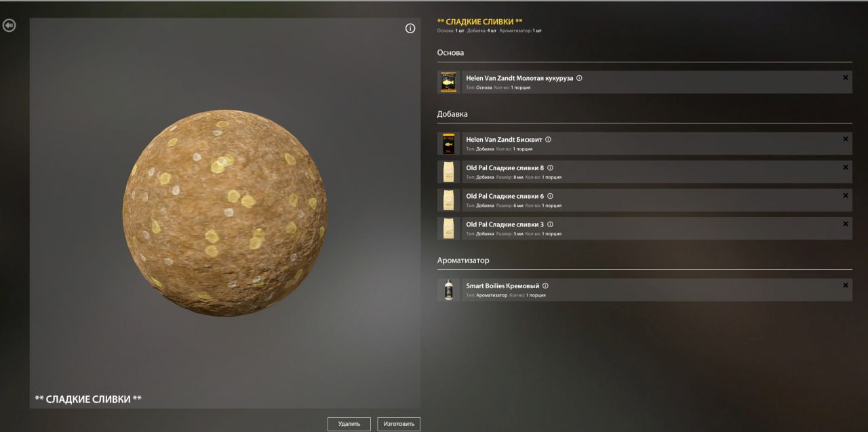Click the back arrow icon
Image resolution: width=868 pixels, height=432 pixels.
tap(9, 26)
